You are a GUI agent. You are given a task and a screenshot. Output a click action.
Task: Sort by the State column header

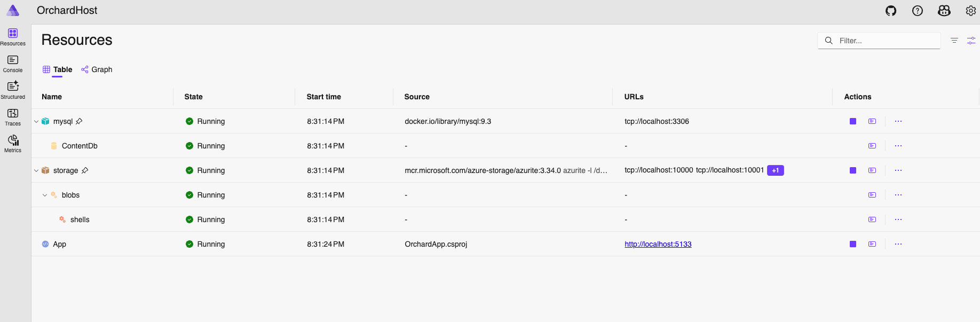[x=193, y=97]
